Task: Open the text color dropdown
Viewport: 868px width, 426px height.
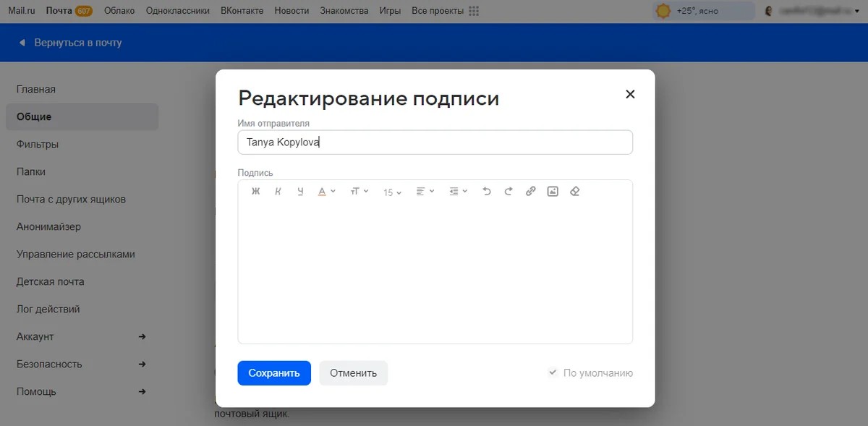Action: point(326,192)
